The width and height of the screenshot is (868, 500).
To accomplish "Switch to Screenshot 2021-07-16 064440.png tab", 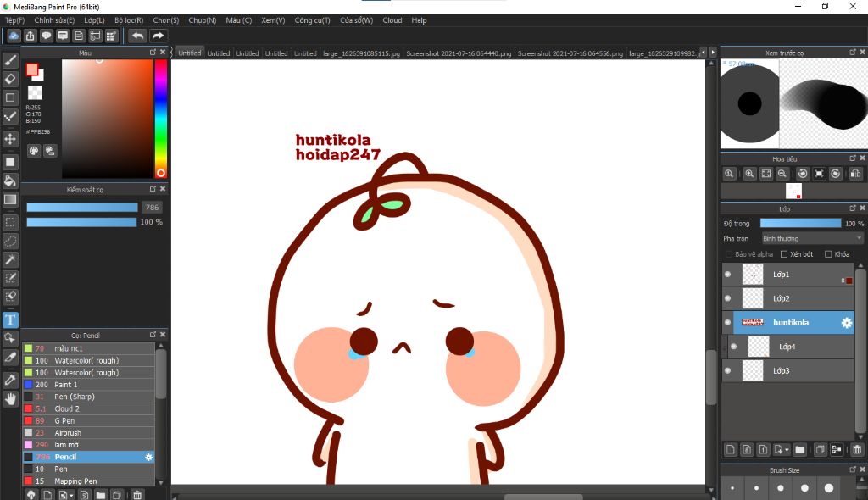I will point(459,53).
